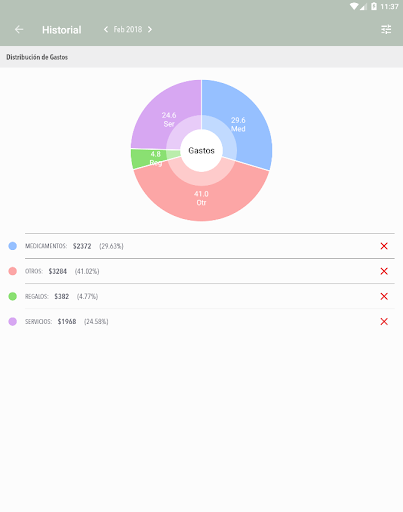Go back using the arrow icon
The image size is (403, 512).
pos(19,30)
